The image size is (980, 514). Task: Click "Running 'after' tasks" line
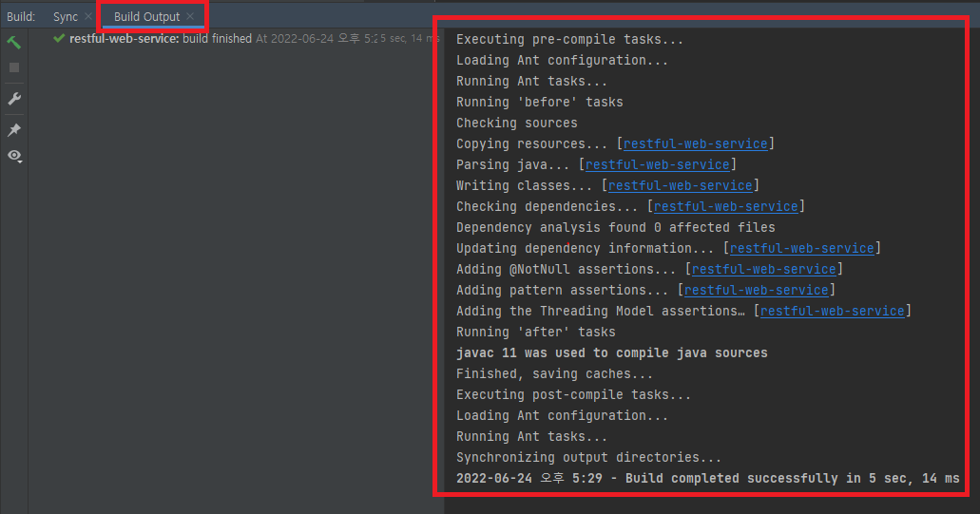click(x=535, y=333)
